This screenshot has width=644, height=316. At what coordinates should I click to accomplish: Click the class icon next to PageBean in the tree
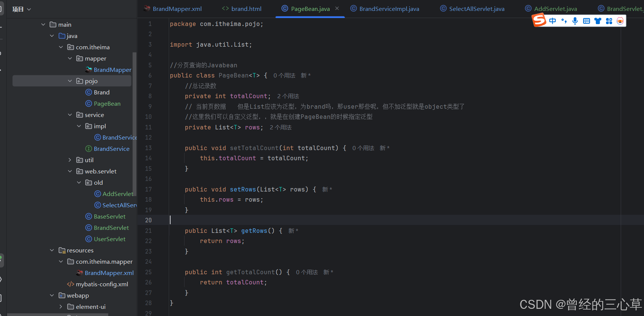89,103
